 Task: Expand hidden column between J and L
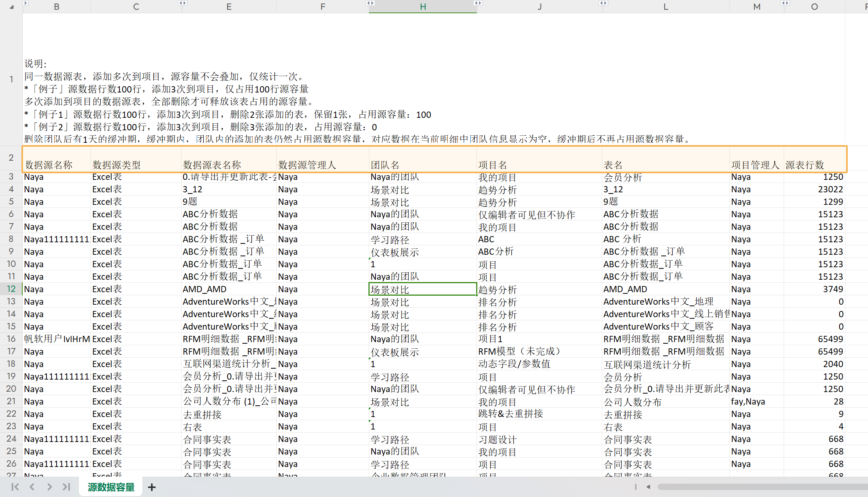click(603, 3)
